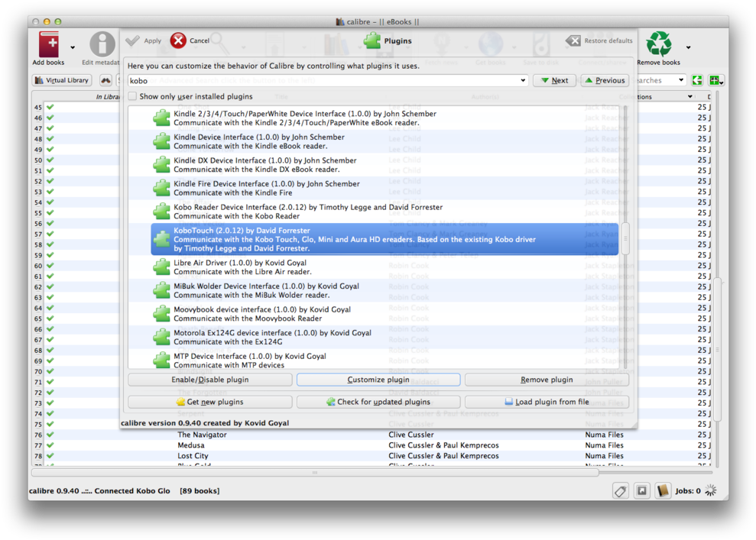
Task: Click the tag browser icon in status bar
Action: point(621,491)
